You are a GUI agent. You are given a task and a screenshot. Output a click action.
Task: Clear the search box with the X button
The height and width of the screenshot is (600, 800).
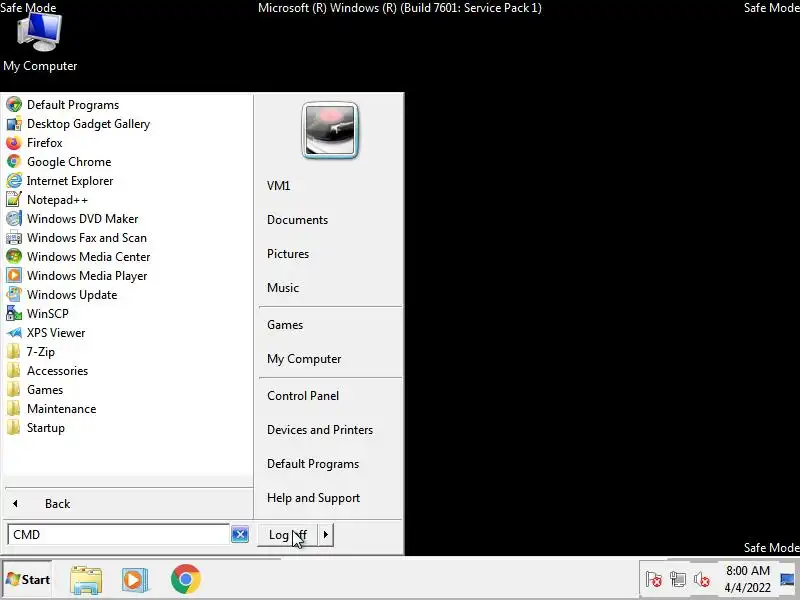click(240, 534)
